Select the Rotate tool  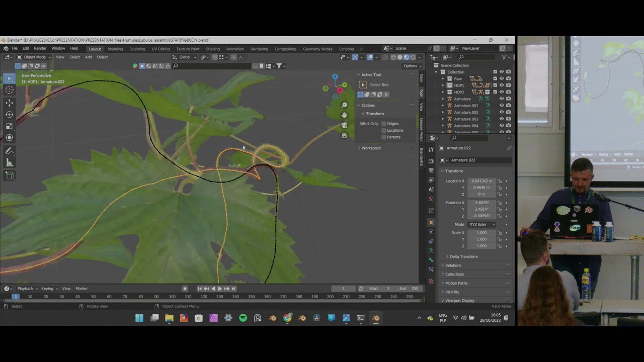[9, 115]
